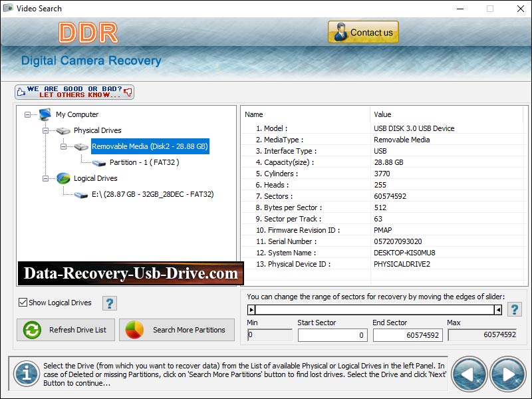
Task: Select the My Computer label
Action: [77, 114]
